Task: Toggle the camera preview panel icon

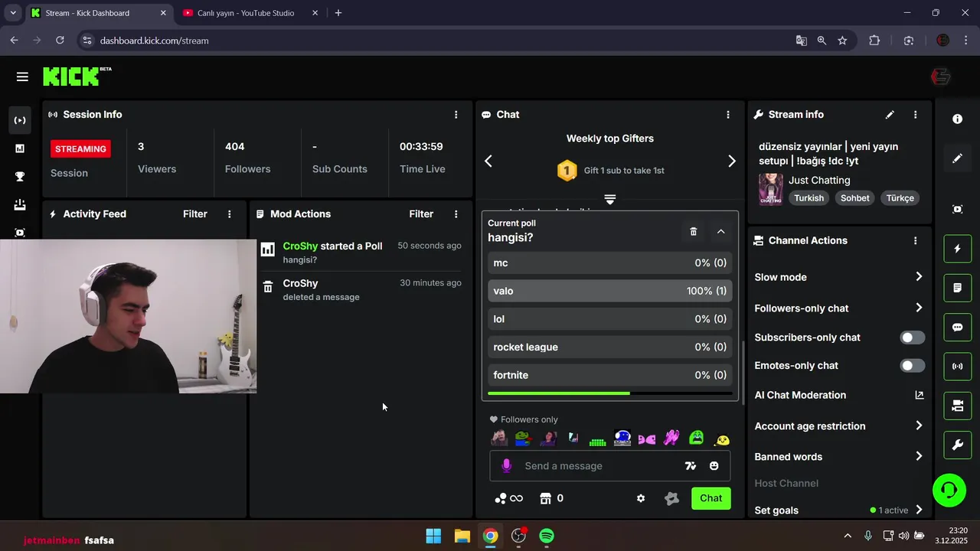Action: click(957, 406)
